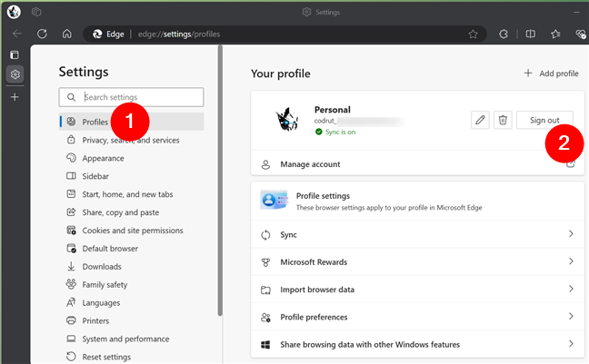The height and width of the screenshot is (364, 589).
Task: Click the Profile settings illustration icon
Action: 275,200
